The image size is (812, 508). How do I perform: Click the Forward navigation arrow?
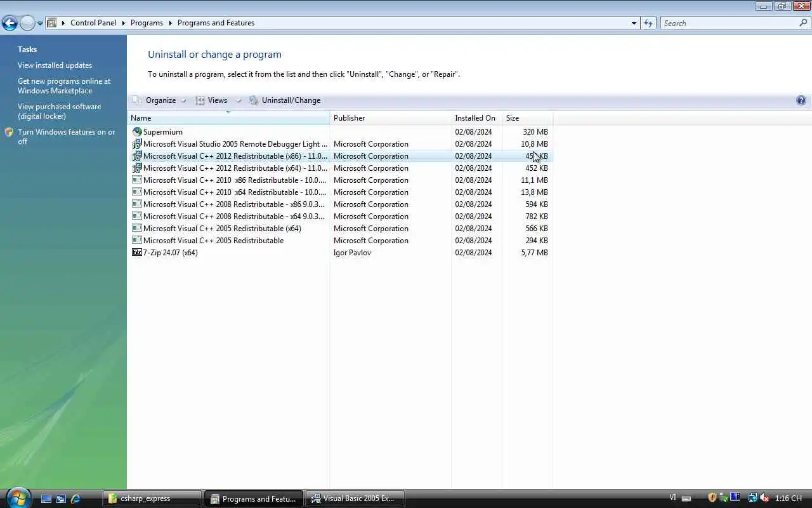coord(27,23)
